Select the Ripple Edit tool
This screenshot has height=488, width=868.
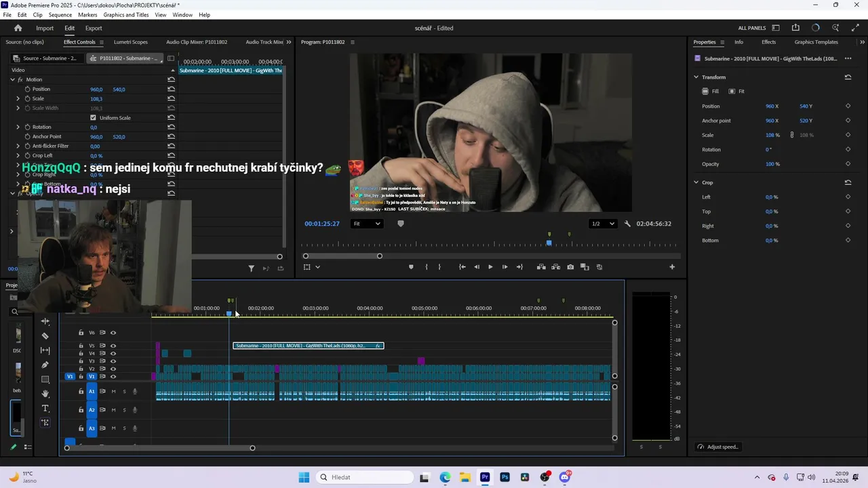point(45,321)
